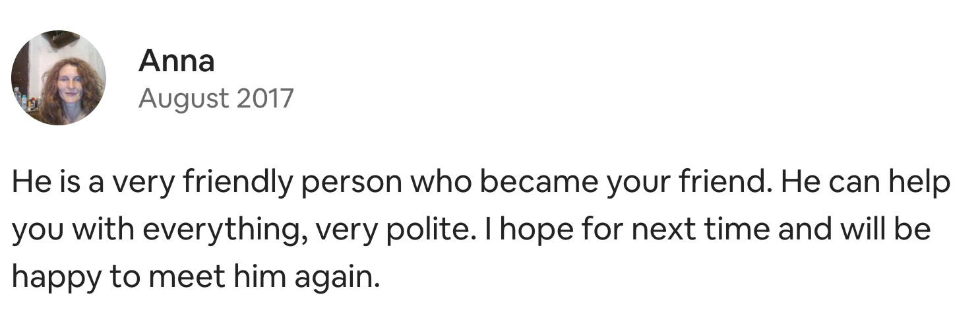The image size is (980, 314).
Task: Click the month 'August' in the date
Action: click(183, 99)
